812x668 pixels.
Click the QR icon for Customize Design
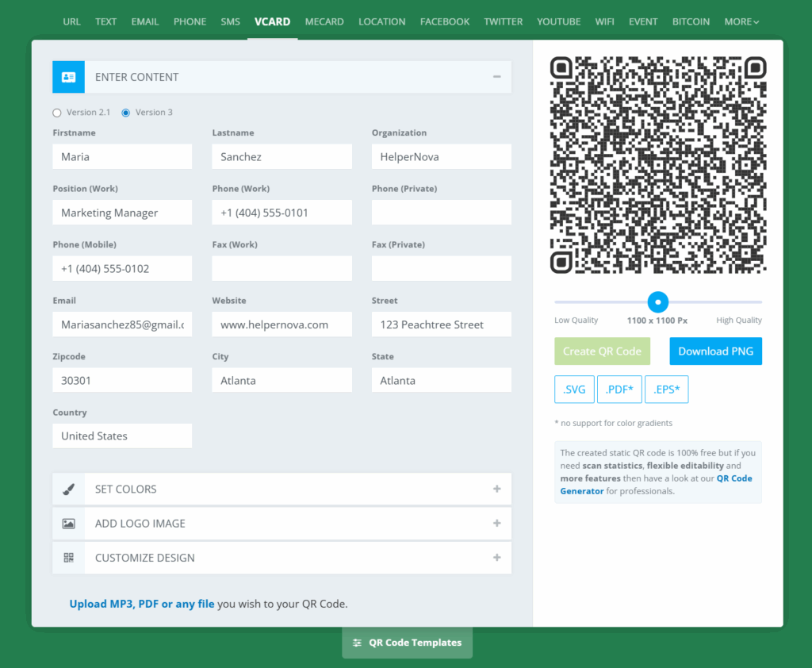pyautogui.click(x=68, y=558)
